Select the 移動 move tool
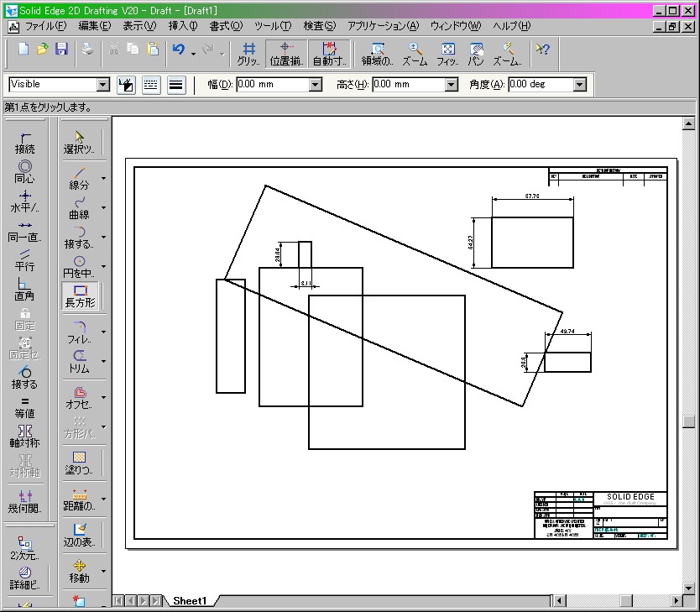700x612 pixels. pos(79,572)
